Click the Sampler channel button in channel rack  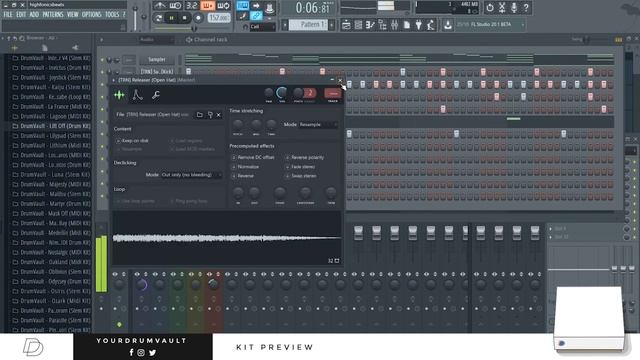coord(157,60)
